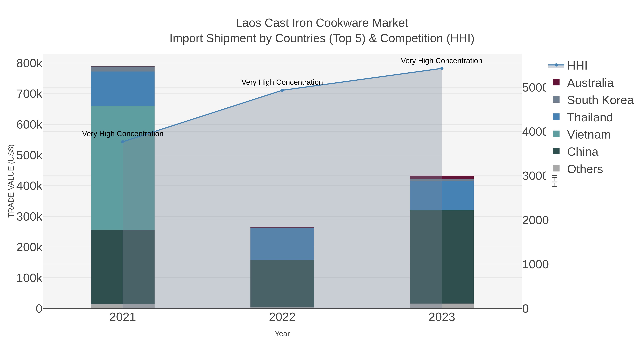The height and width of the screenshot is (362, 644).
Task: Click the 500k y-axis tick label
Action: 29,155
